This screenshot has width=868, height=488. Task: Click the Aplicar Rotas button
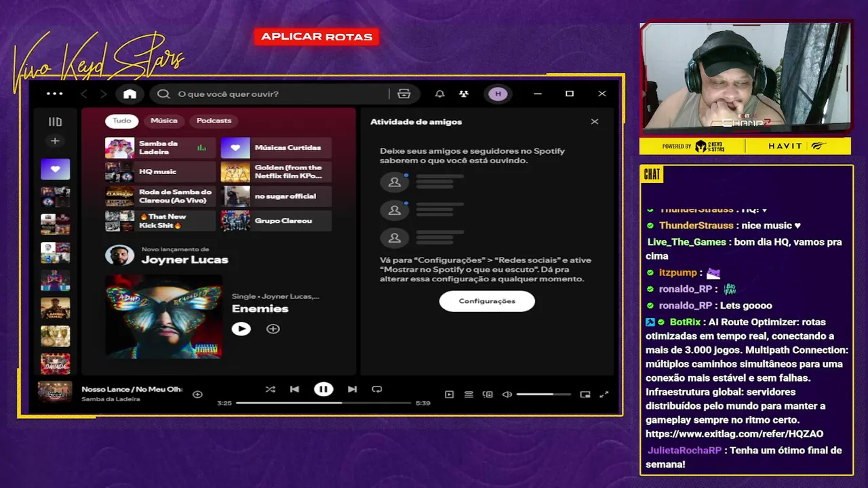317,37
